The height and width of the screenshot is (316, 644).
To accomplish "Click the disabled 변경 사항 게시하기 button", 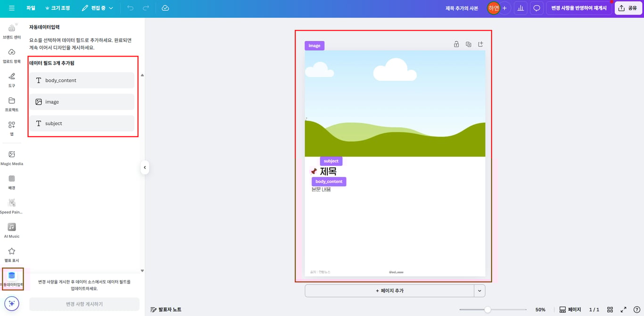I will click(84, 304).
